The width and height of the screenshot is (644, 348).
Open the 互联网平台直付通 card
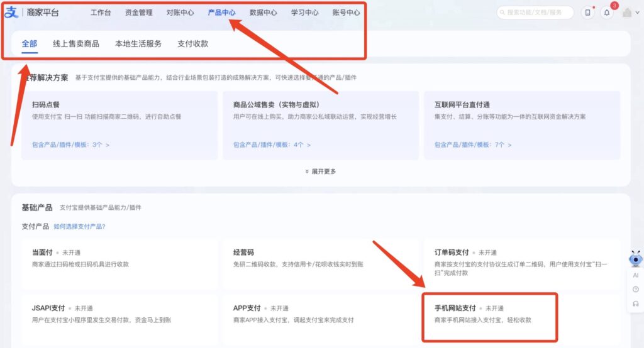point(522,125)
